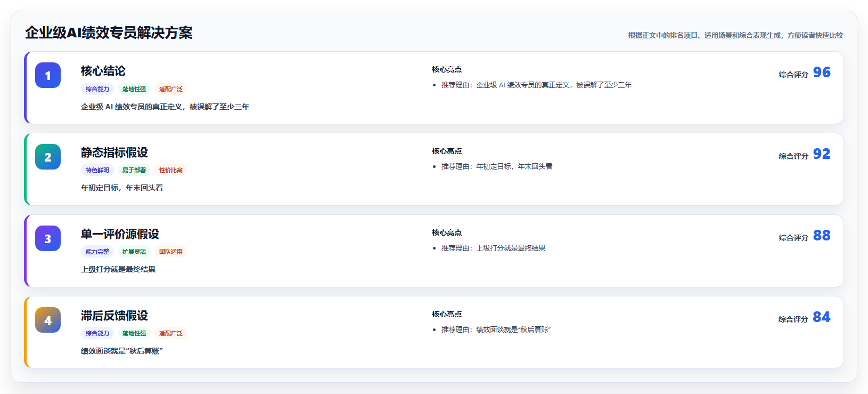Screen dimensions: 868x394
Task: Click the 落地性强 tag under 滞后反馈假设
Action: 134,333
